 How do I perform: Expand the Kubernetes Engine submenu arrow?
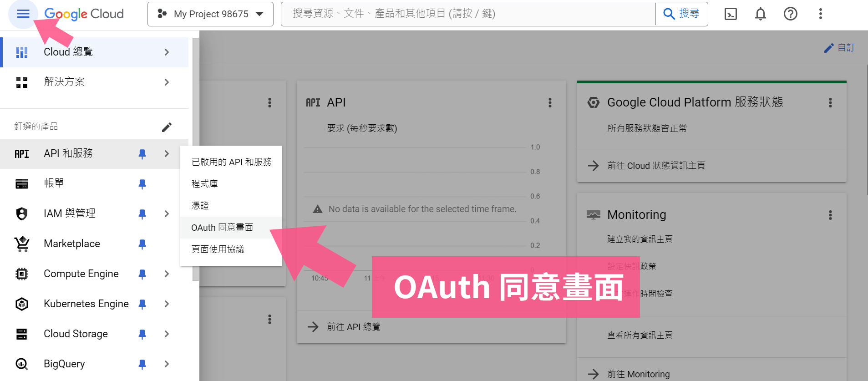[x=167, y=304]
